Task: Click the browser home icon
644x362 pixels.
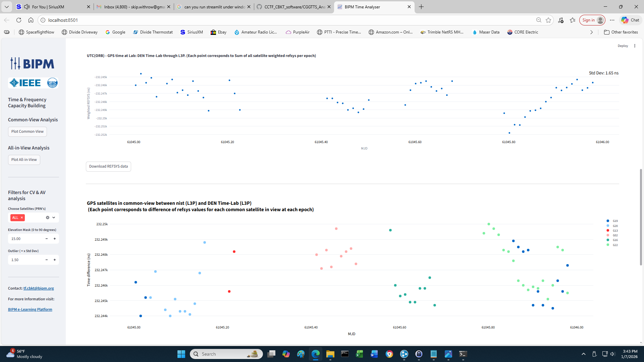Action: pyautogui.click(x=31, y=20)
